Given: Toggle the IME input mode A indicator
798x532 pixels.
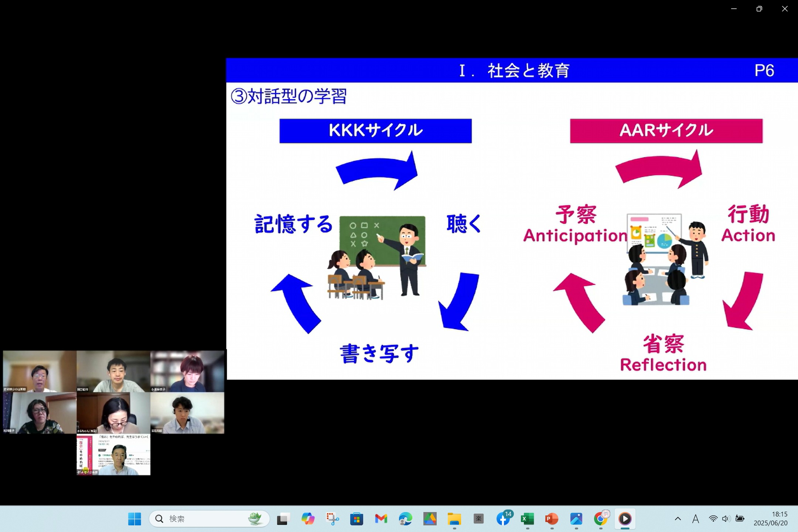Looking at the screenshot, I should click(696, 519).
